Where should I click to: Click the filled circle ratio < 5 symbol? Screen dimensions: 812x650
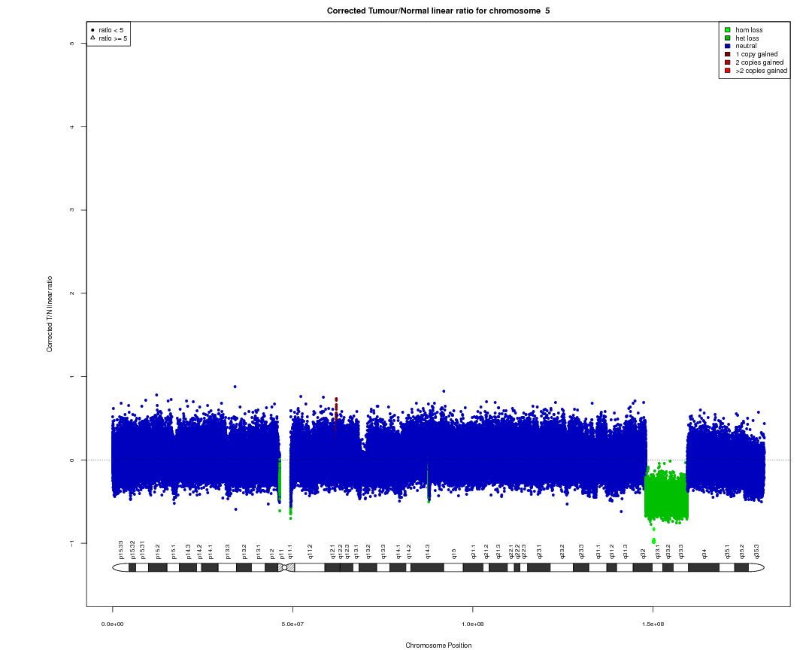coord(92,30)
